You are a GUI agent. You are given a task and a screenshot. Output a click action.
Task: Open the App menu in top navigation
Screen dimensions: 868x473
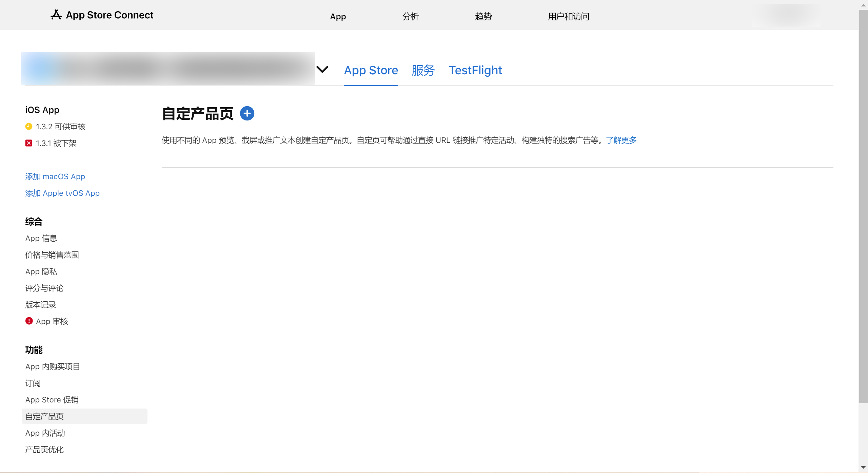coord(338,16)
